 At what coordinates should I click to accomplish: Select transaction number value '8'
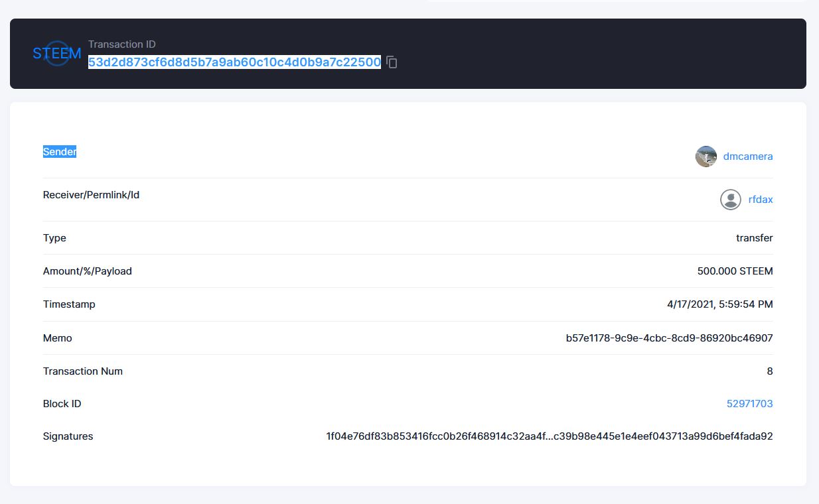tap(770, 371)
